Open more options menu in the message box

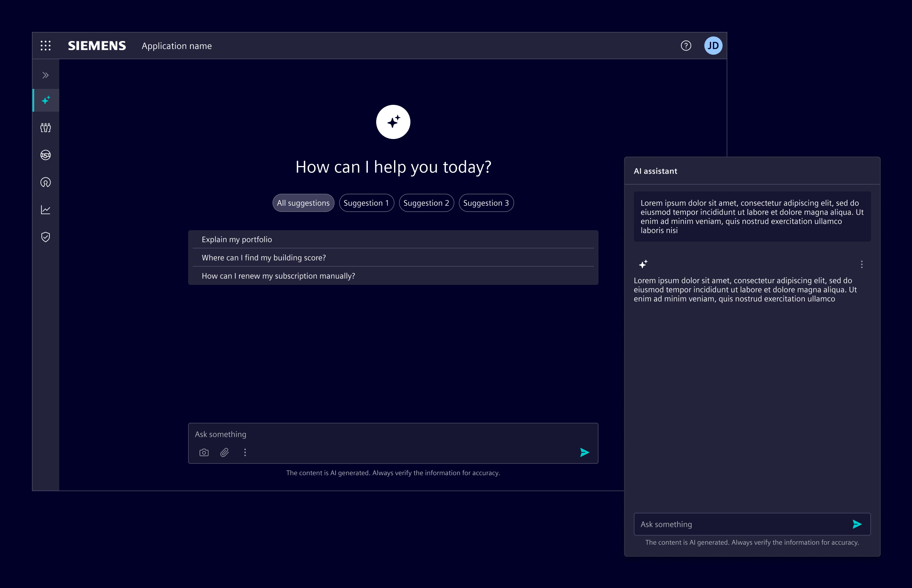tap(245, 452)
